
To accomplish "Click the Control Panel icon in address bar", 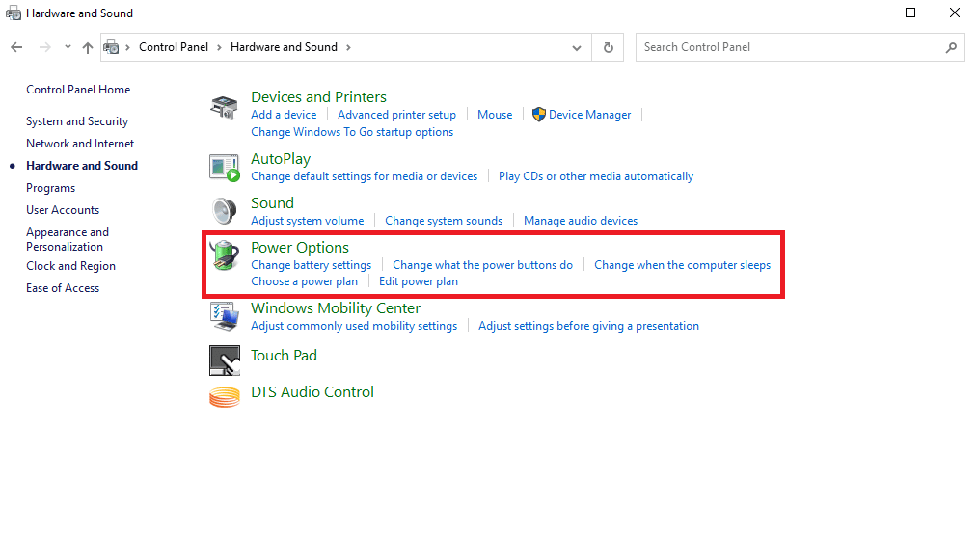I will tap(112, 46).
